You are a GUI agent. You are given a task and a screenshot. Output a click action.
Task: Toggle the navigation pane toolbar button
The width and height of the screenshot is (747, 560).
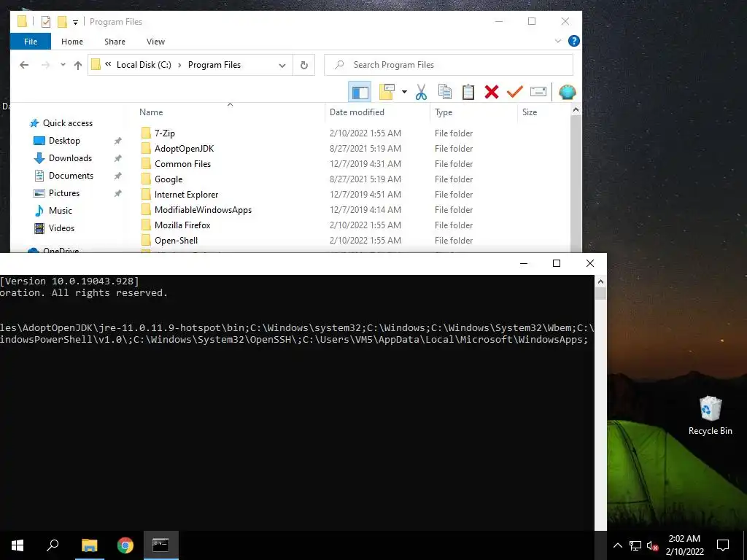pyautogui.click(x=360, y=92)
